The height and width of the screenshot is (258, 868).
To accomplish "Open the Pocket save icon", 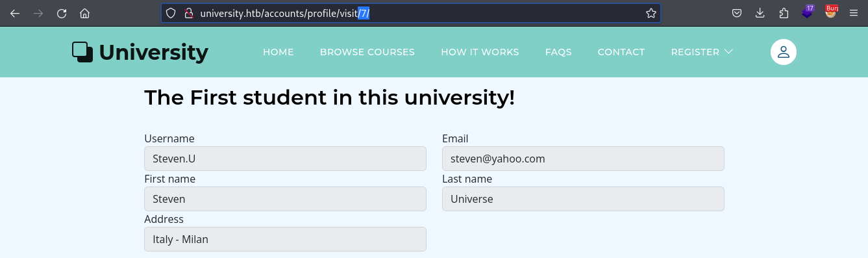I will 737,13.
